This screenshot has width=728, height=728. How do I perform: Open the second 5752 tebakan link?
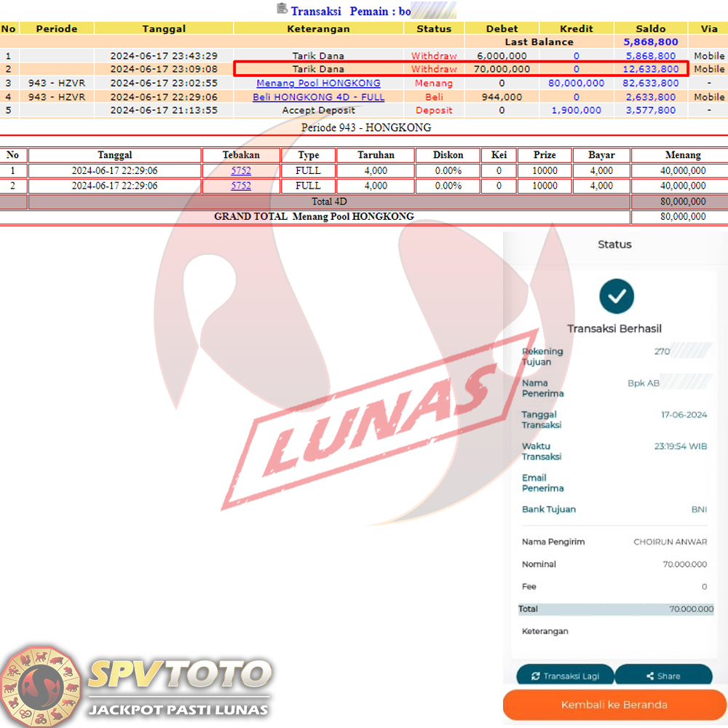click(241, 186)
